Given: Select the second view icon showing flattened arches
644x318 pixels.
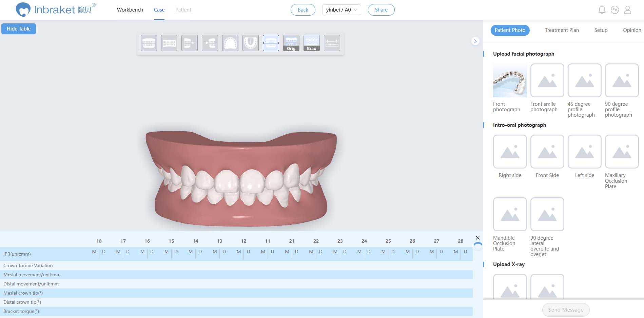Looking at the screenshot, I should 169,43.
